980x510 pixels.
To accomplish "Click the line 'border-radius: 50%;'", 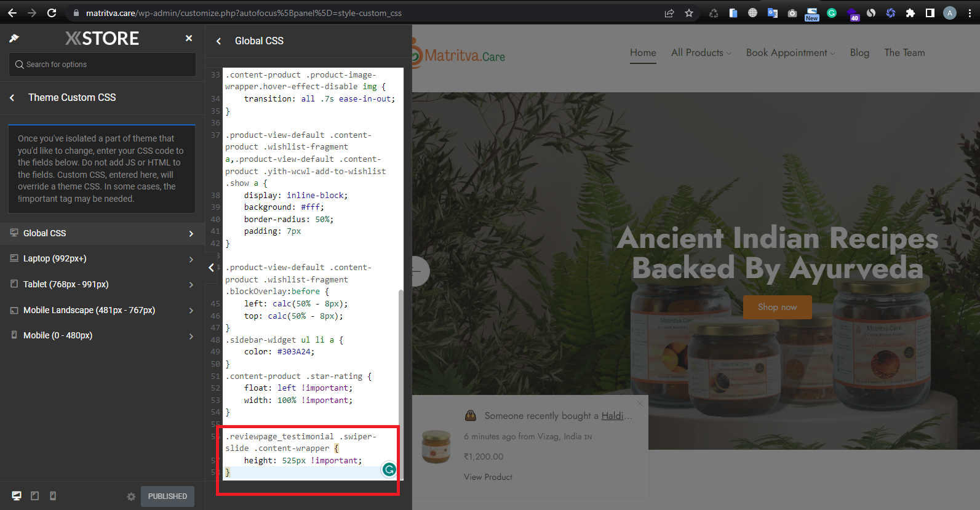I will (289, 219).
